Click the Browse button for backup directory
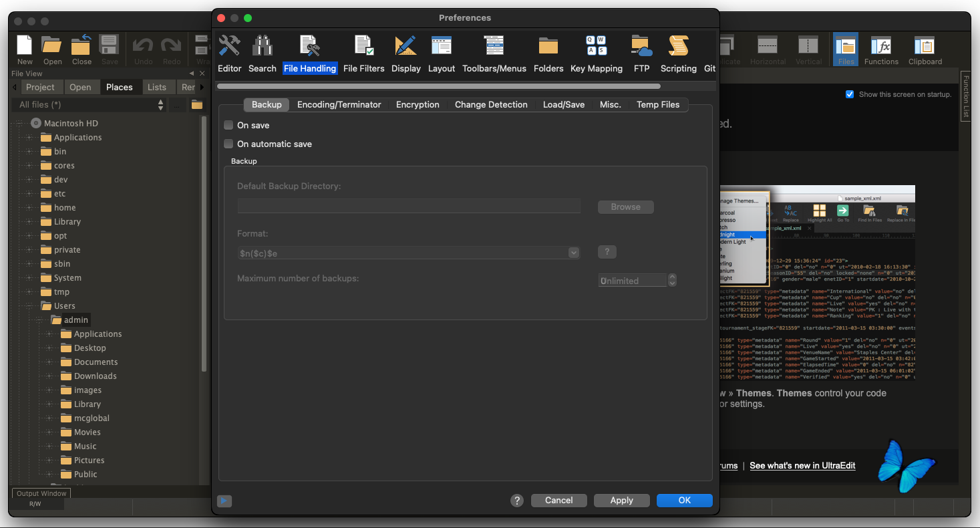Viewport: 980px width, 528px height. (x=626, y=207)
